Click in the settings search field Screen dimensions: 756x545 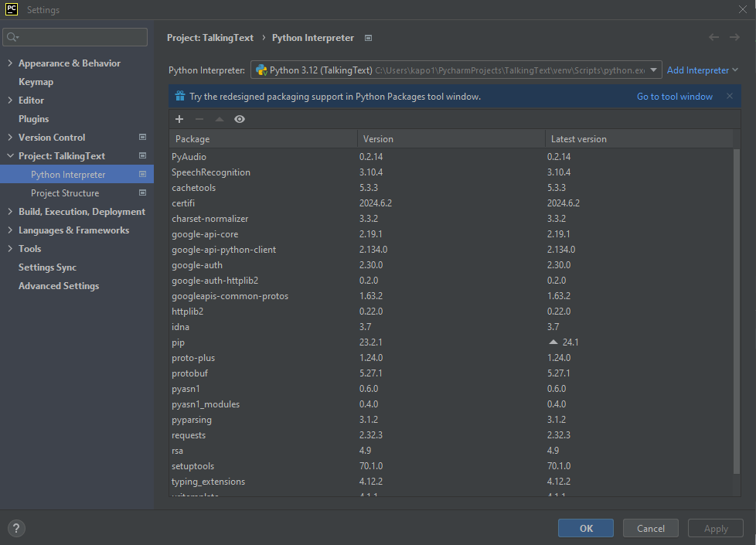point(75,37)
